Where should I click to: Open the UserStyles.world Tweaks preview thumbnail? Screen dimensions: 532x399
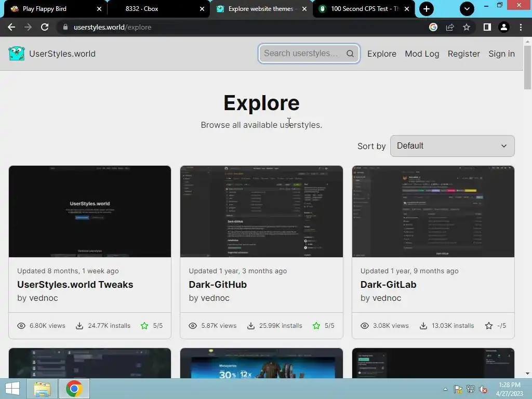point(90,211)
